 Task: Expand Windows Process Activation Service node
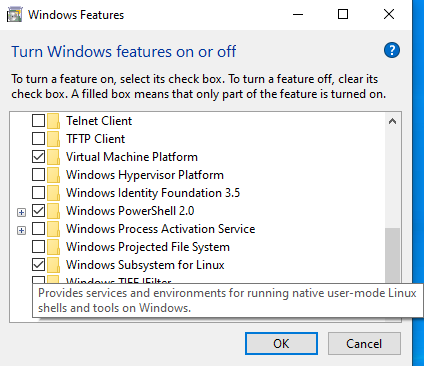click(x=21, y=230)
